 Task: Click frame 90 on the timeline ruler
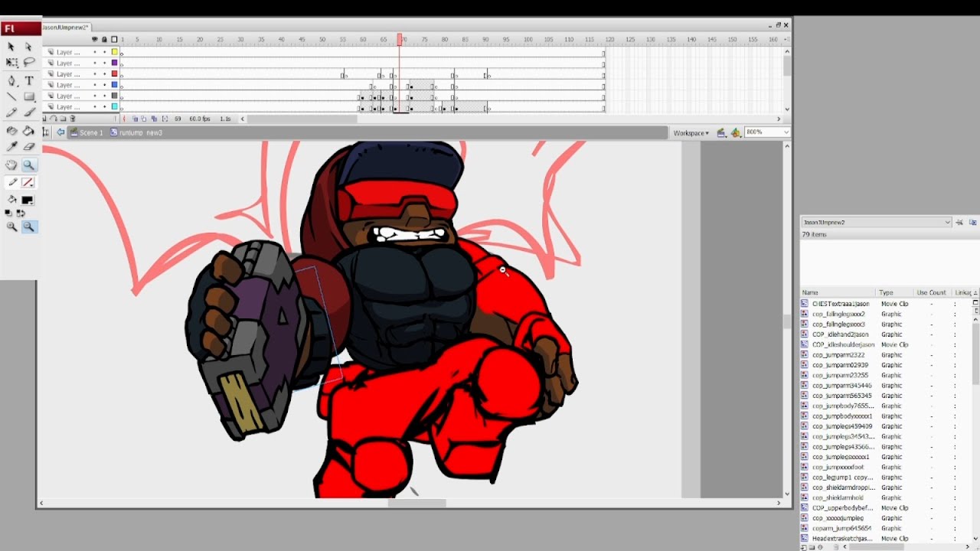tap(485, 40)
